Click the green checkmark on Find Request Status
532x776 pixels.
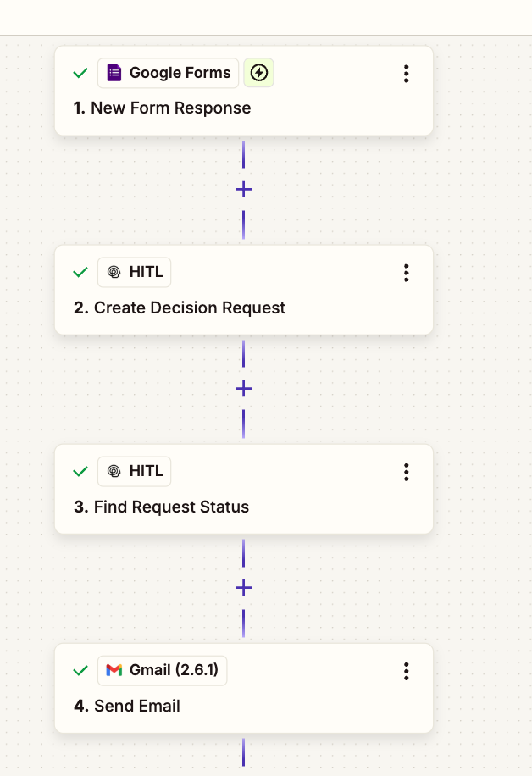pyautogui.click(x=80, y=471)
